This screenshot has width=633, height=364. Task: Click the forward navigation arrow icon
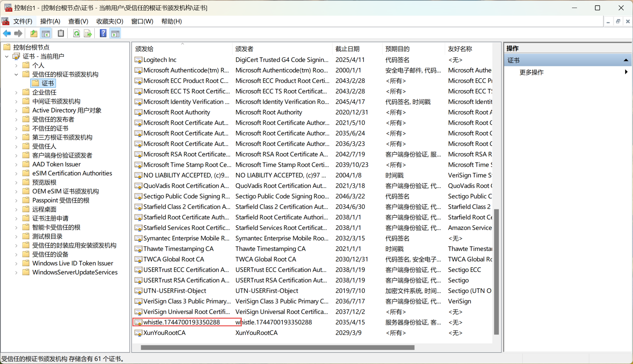coord(18,33)
